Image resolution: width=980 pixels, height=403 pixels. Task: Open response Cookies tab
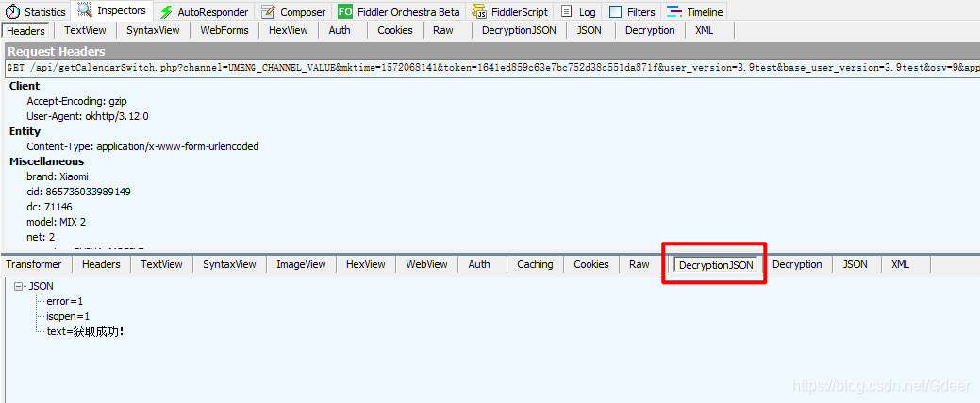click(591, 264)
